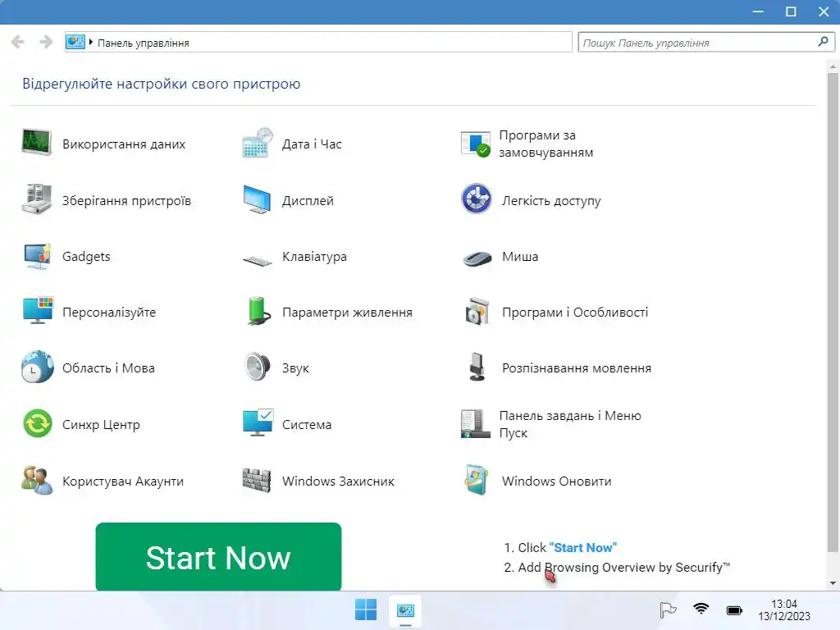The height and width of the screenshot is (630, 840).
Task: Select the Легкість доступу label
Action: (551, 200)
